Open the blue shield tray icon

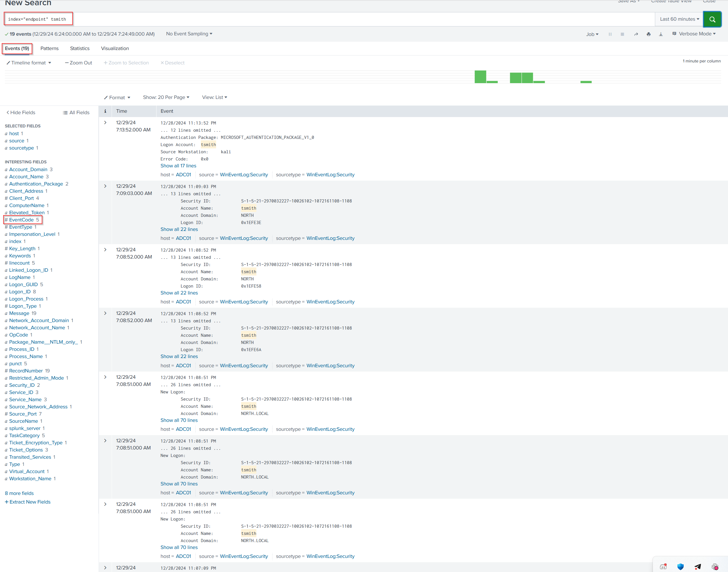[681, 567]
